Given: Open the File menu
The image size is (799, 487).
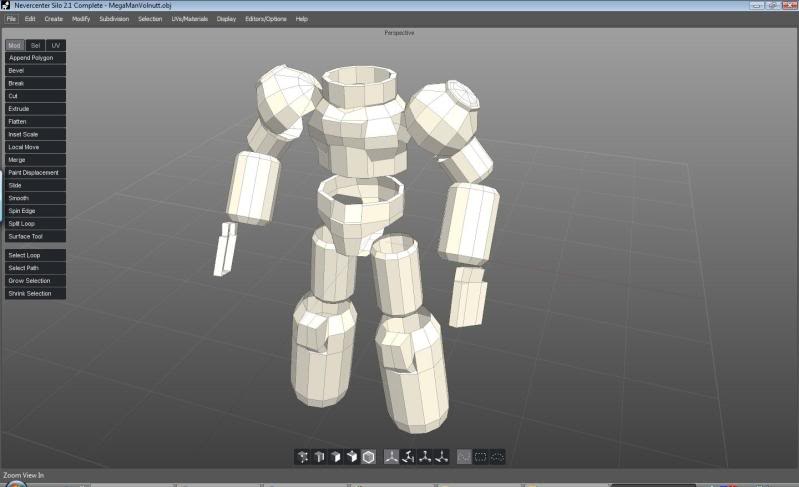Looking at the screenshot, I should 11,19.
